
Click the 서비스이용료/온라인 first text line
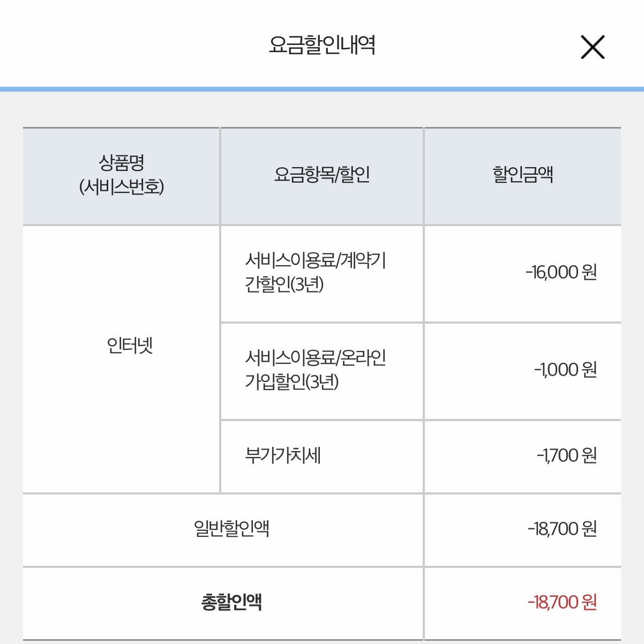click(315, 358)
